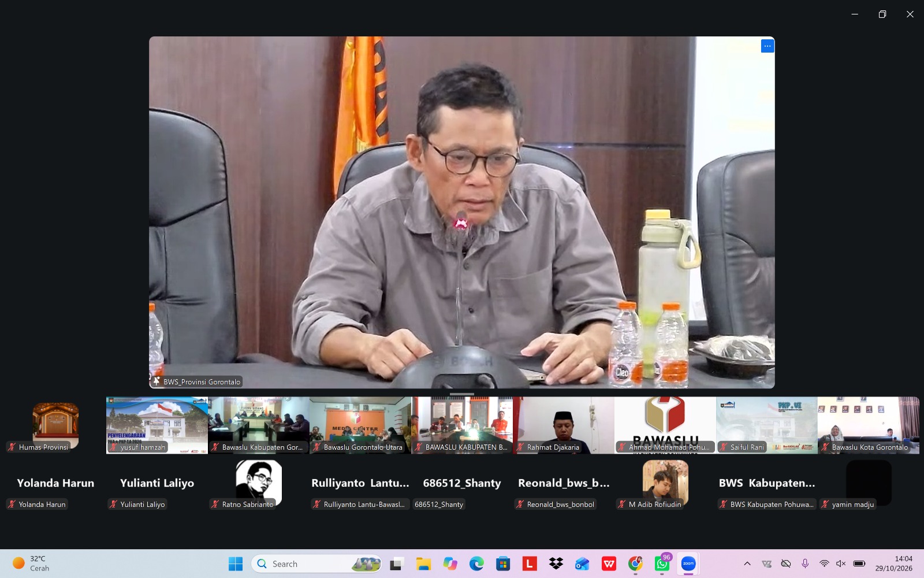
Task: Click the gallery divider handle below speaker video
Action: click(462, 394)
